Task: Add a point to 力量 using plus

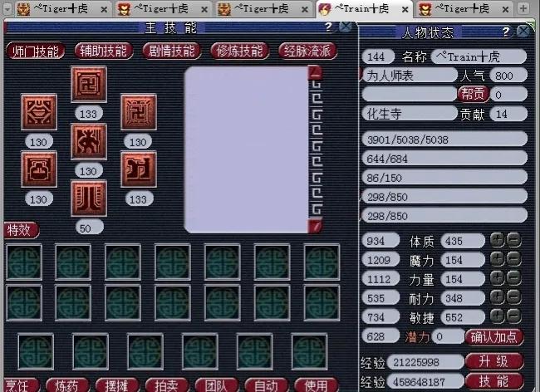Action: pos(497,278)
